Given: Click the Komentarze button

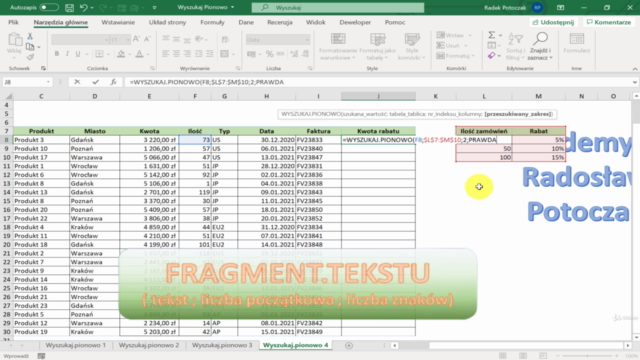Looking at the screenshot, I should click(609, 22).
